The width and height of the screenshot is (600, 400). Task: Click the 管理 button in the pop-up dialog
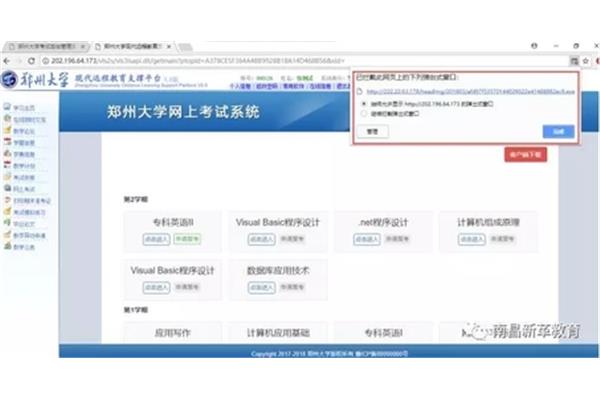click(372, 131)
